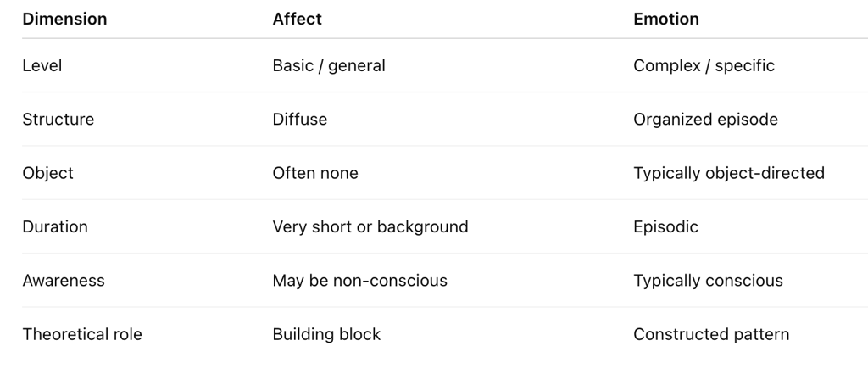Viewport: 868px width, 374px height.
Task: Click the 'Organized episode' cell
Action: pos(705,120)
